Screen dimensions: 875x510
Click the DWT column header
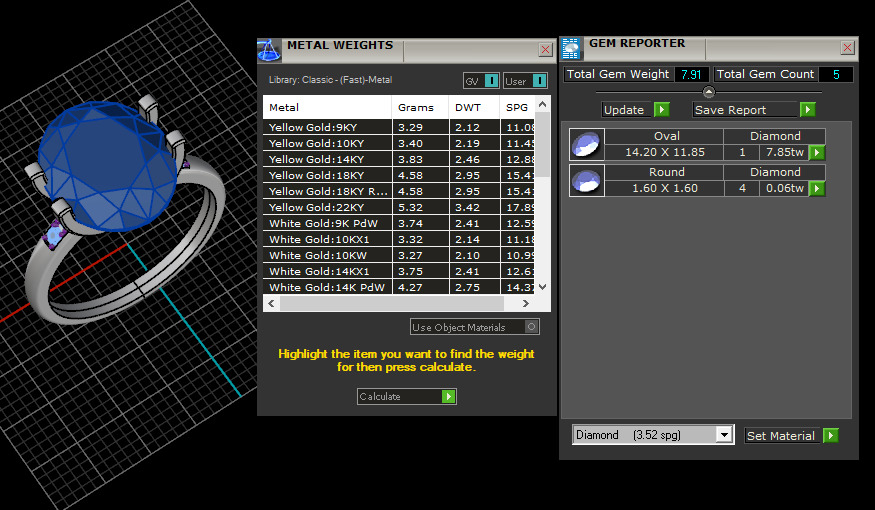pyautogui.click(x=474, y=107)
